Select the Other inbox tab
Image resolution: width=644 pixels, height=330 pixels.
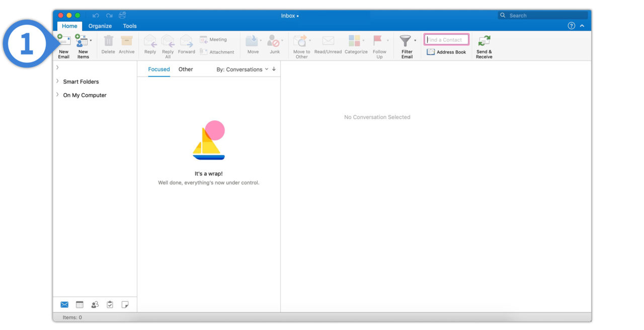pyautogui.click(x=186, y=70)
